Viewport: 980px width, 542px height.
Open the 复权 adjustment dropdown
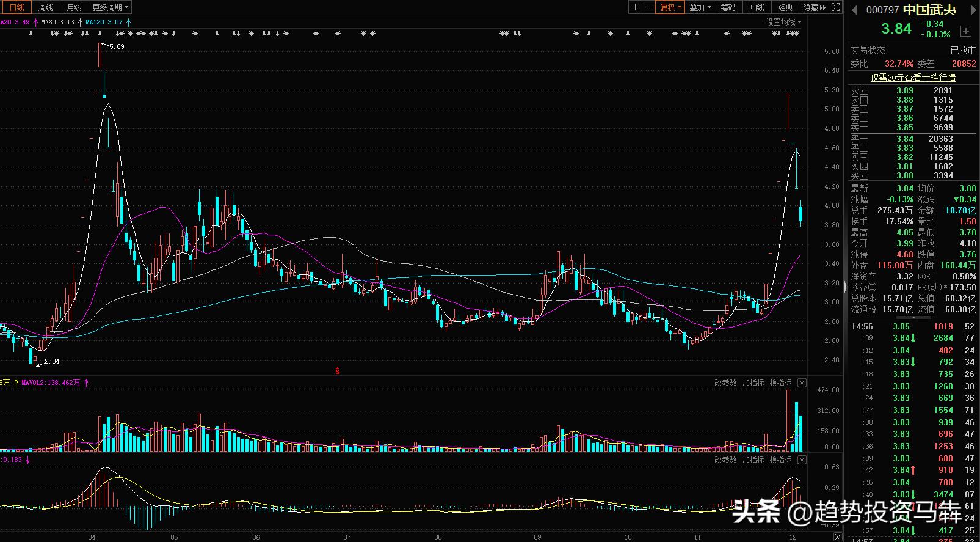(x=670, y=7)
